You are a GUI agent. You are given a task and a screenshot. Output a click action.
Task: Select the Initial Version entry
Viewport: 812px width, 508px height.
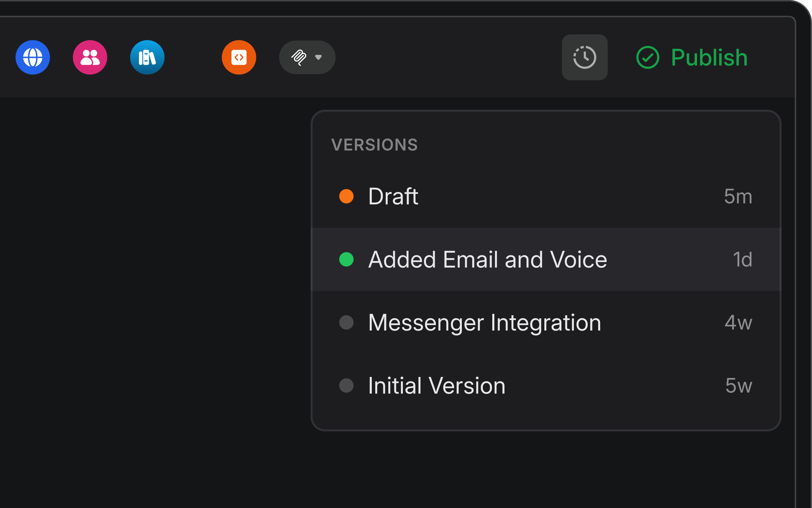tap(436, 386)
